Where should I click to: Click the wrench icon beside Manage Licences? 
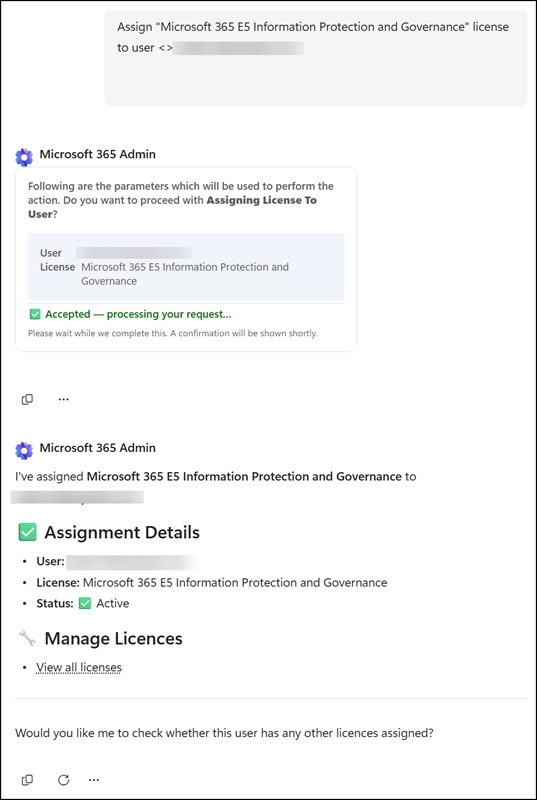coord(27,638)
